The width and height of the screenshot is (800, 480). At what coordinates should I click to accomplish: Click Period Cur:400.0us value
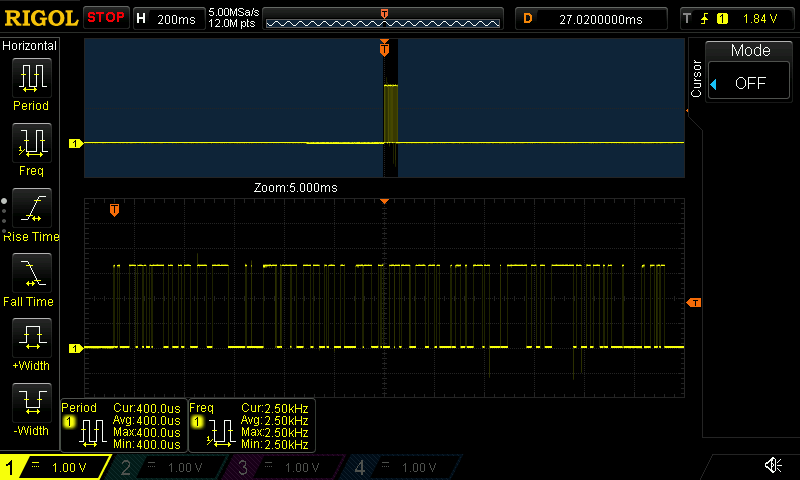[x=147, y=408]
